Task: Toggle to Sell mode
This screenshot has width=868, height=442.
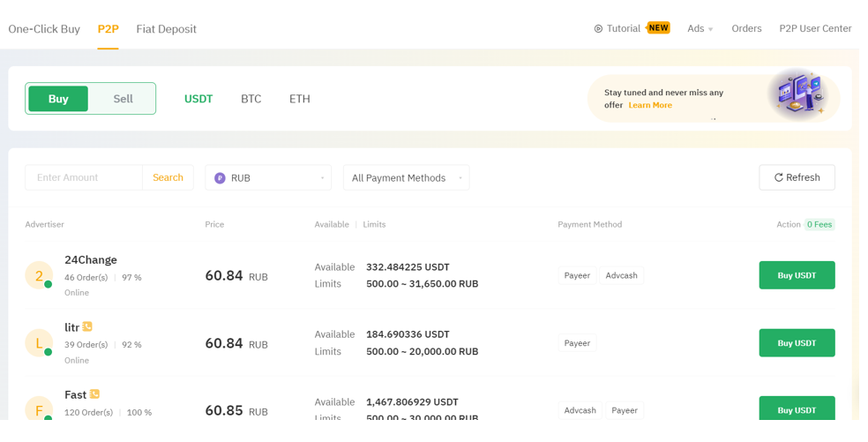Action: (123, 99)
